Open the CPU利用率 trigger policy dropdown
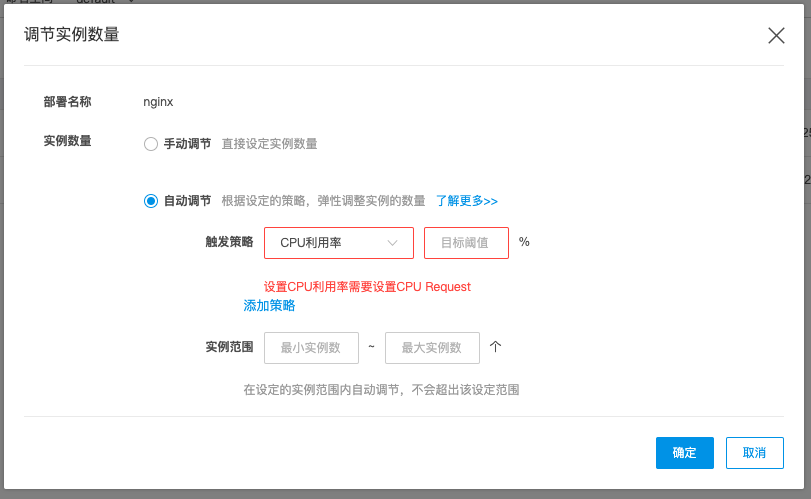This screenshot has width=811, height=499. [339, 243]
